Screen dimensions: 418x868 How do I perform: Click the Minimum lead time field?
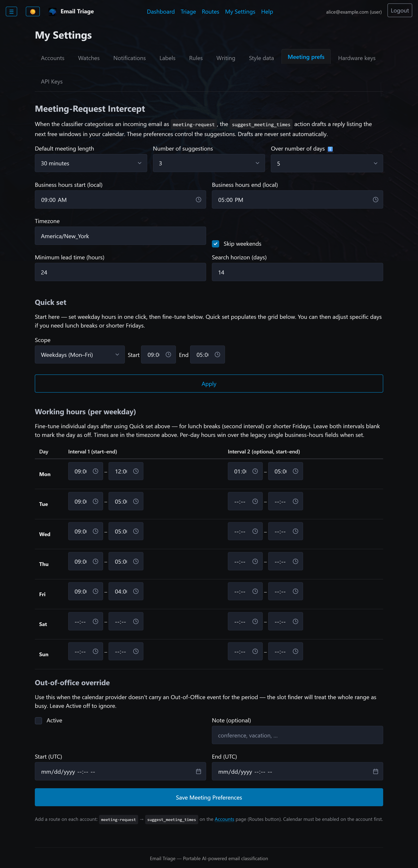[x=120, y=272]
